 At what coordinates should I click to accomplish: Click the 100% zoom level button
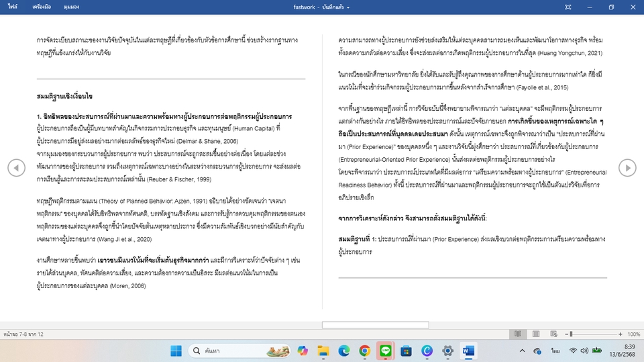634,334
